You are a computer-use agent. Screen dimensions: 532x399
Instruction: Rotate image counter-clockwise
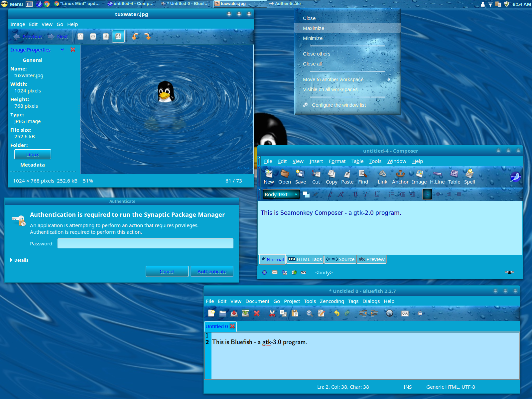(x=135, y=37)
